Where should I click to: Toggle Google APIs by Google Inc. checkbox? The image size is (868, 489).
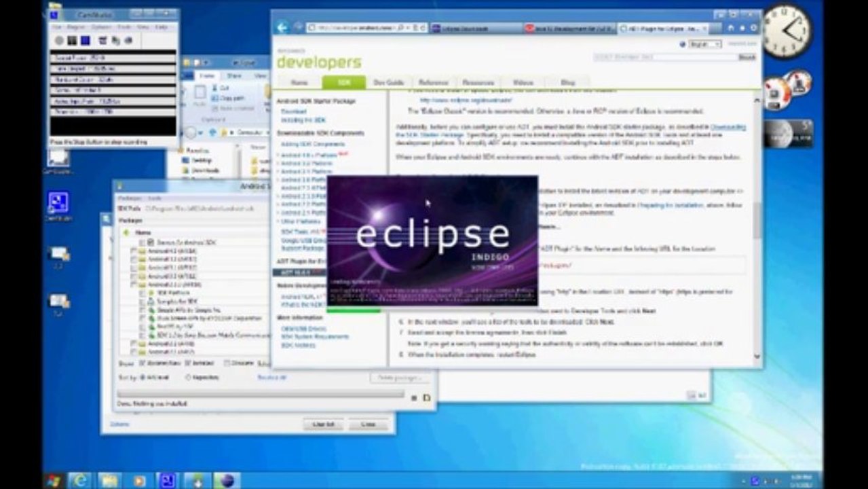pyautogui.click(x=143, y=310)
